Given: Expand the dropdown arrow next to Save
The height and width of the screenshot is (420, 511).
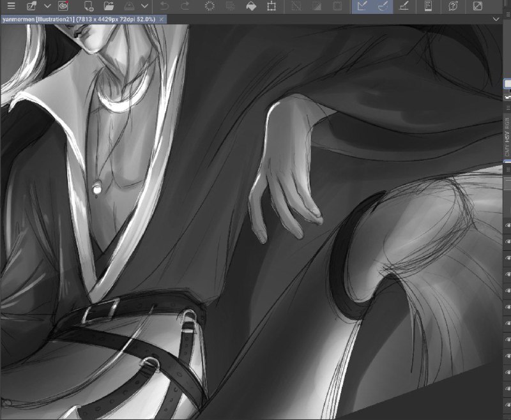Looking at the screenshot, I should click(x=145, y=6).
